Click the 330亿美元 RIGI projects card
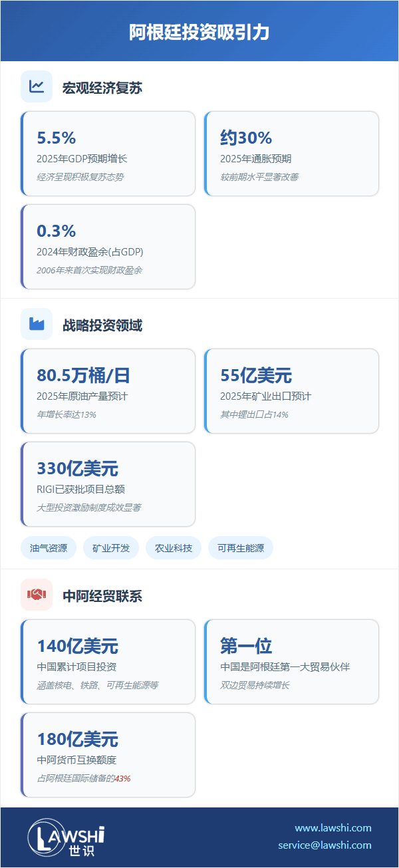 pos(108,484)
